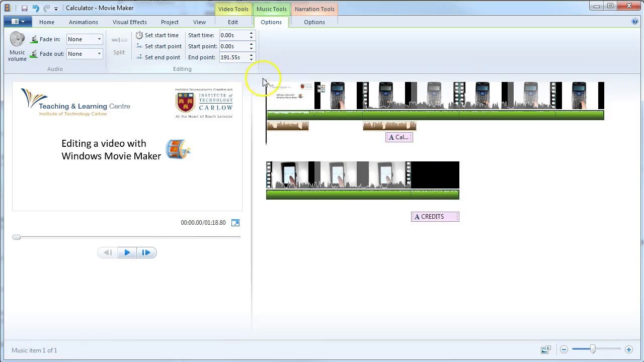Click the Fade in speaker icon
Image resolution: width=644 pixels, height=362 pixels.
(x=34, y=39)
